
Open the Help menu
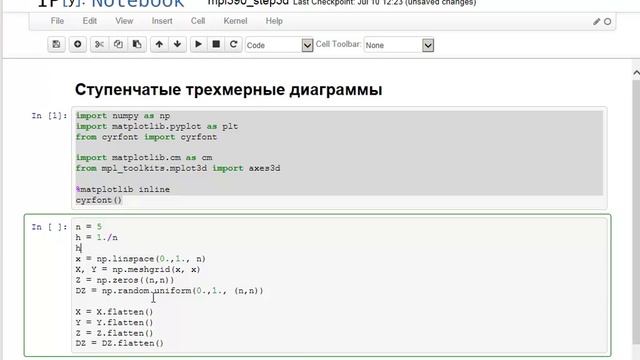(x=274, y=21)
